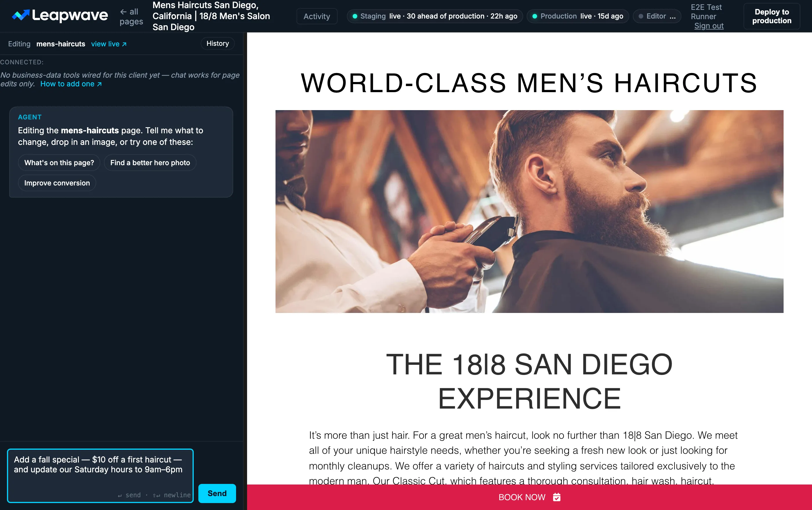
Task: Focus the chat message input box
Action: (100, 476)
